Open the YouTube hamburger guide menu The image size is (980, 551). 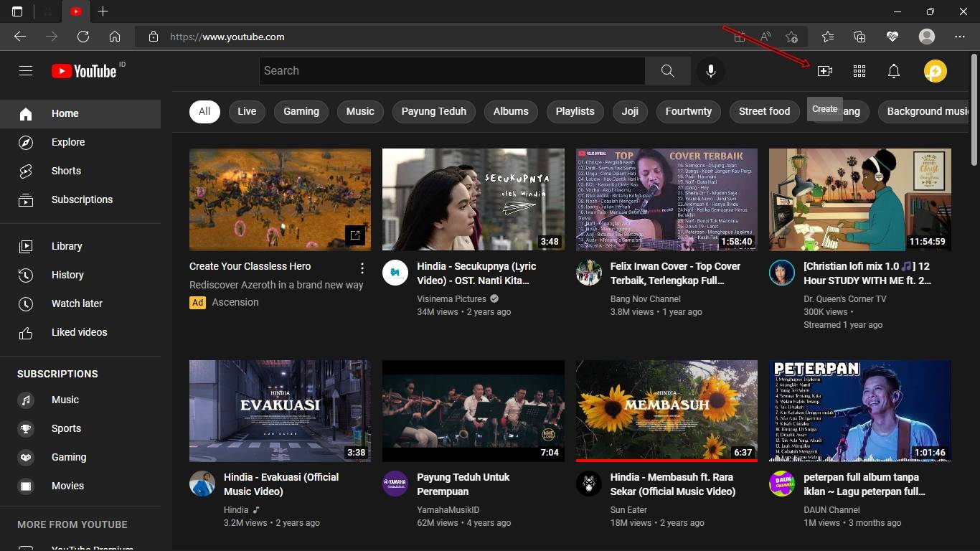[x=26, y=70]
